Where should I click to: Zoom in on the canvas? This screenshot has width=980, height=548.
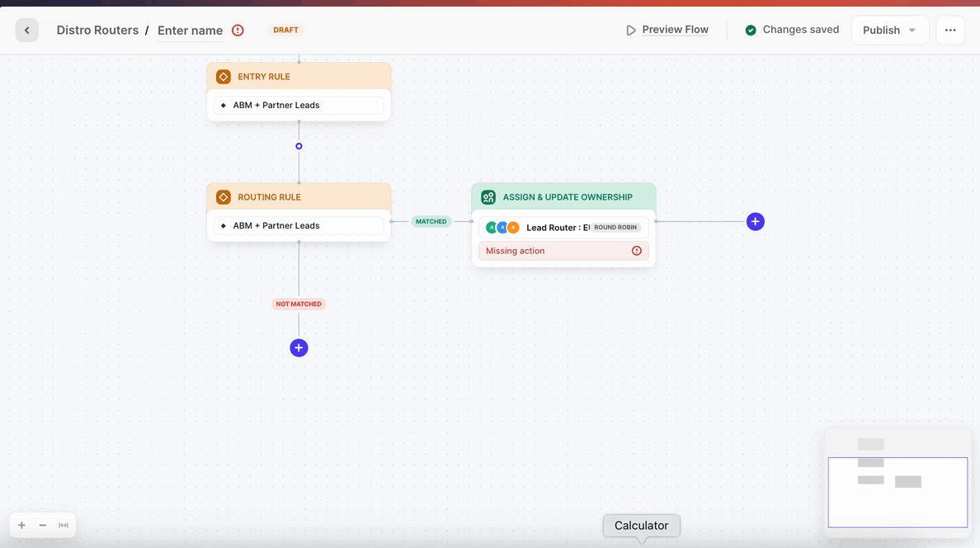pyautogui.click(x=21, y=526)
